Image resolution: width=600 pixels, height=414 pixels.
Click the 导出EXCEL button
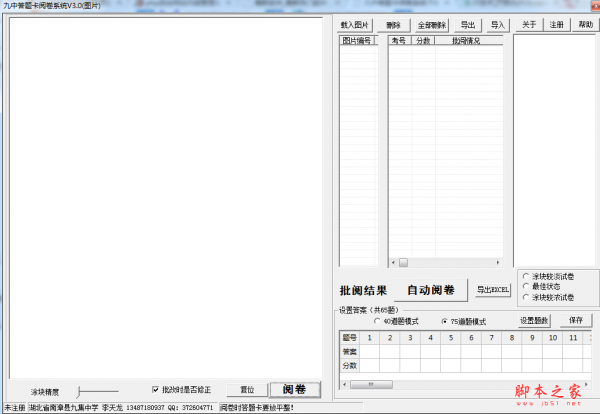[x=493, y=290]
